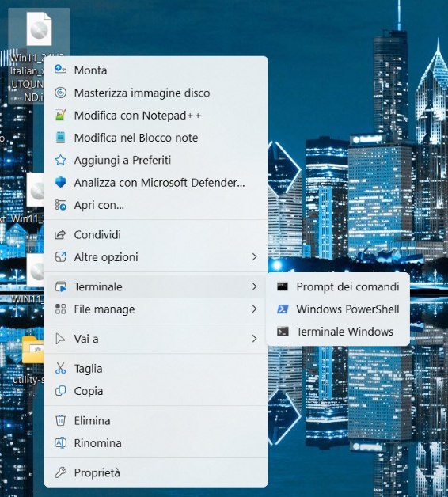Click the Vai a arrow icon
Screen dimensions: 448x497
pyautogui.click(x=60, y=339)
